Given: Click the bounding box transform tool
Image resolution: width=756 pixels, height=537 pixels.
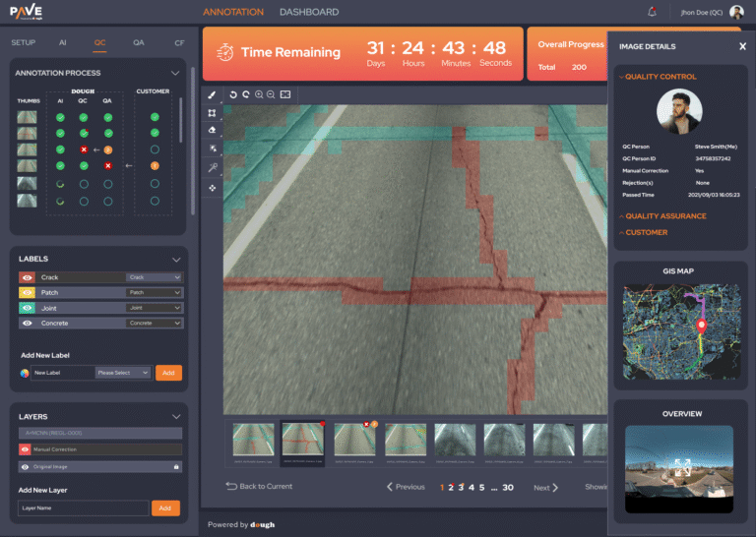Looking at the screenshot, I should click(x=212, y=113).
